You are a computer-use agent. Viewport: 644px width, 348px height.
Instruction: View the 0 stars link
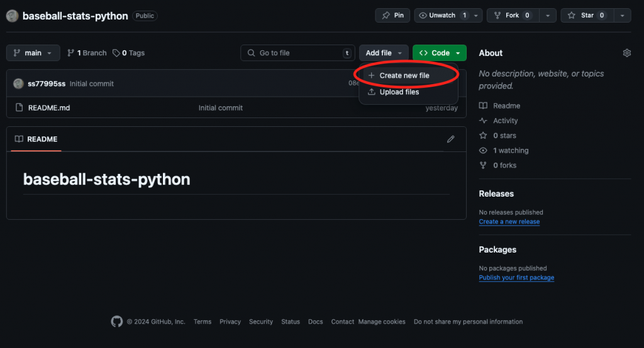pos(498,136)
